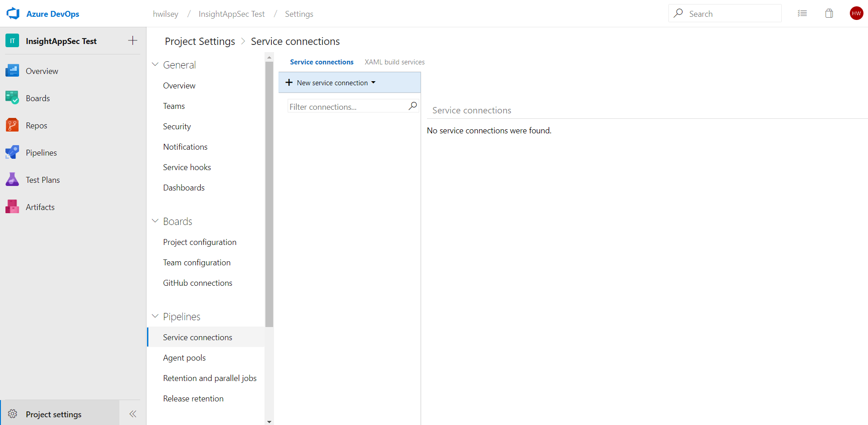Click the plus icon next to InsightAppSec Test
Screen dimensions: 868x425
coord(132,41)
